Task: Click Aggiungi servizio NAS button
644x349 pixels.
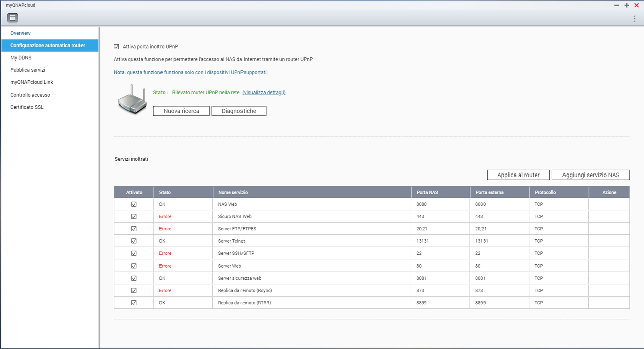Action: pos(591,175)
